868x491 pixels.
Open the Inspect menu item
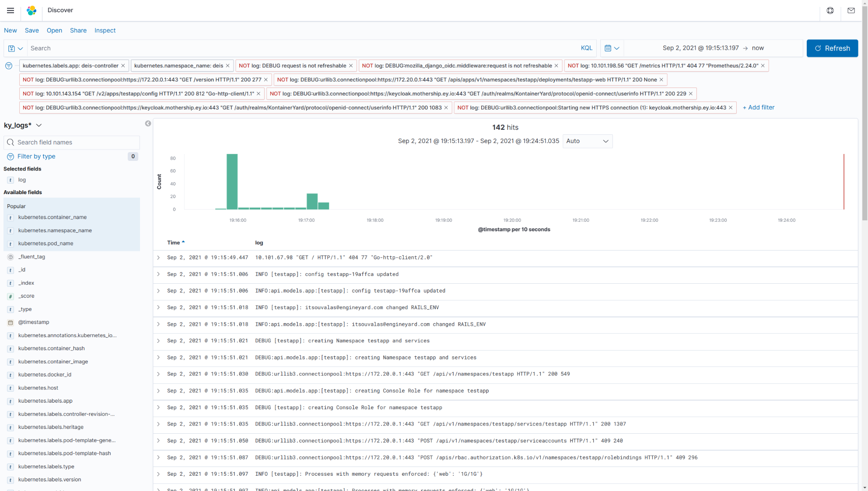(x=105, y=31)
